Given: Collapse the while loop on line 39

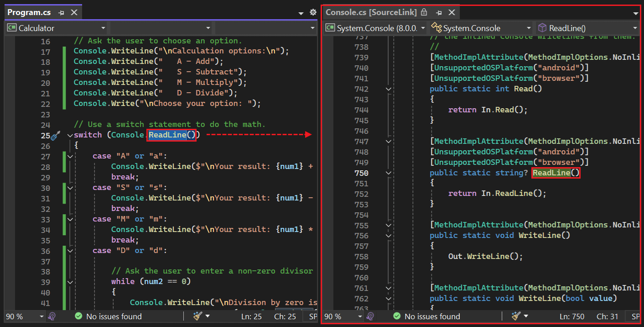Looking at the screenshot, I should (x=70, y=282).
